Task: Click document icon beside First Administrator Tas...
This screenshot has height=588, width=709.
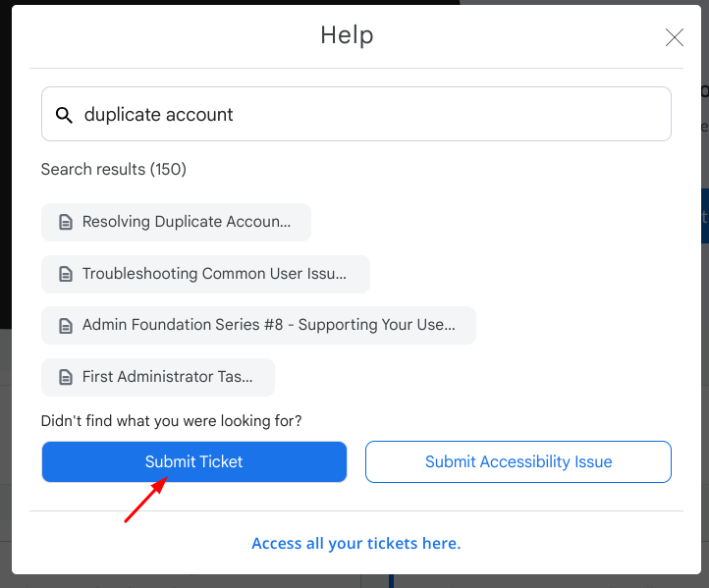Action: click(66, 377)
